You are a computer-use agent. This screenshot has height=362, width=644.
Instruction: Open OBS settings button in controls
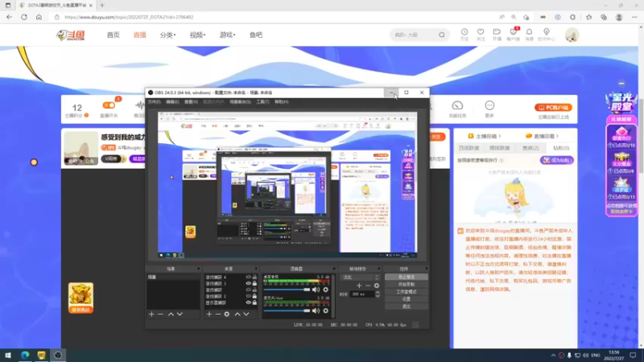click(407, 299)
